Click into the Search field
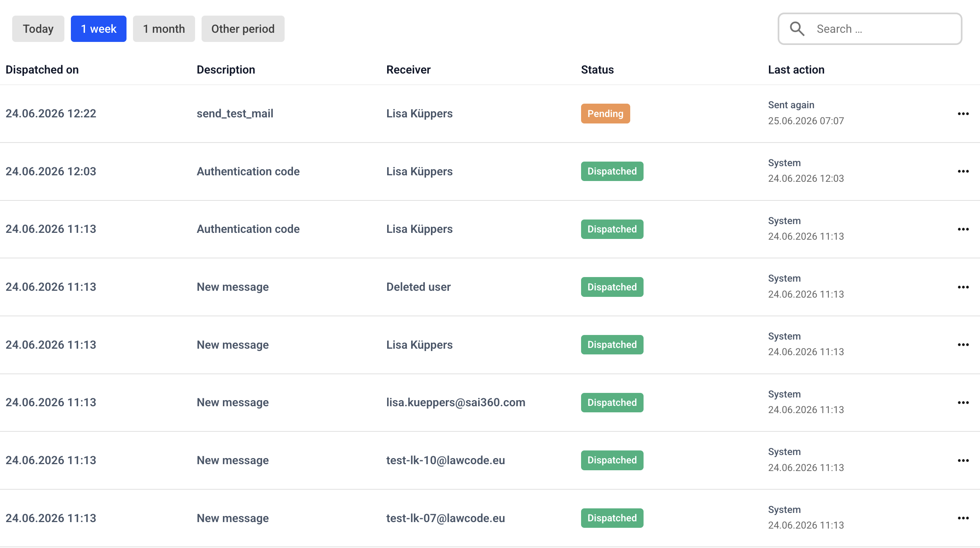Screen dimensions: 980x548 point(870,29)
